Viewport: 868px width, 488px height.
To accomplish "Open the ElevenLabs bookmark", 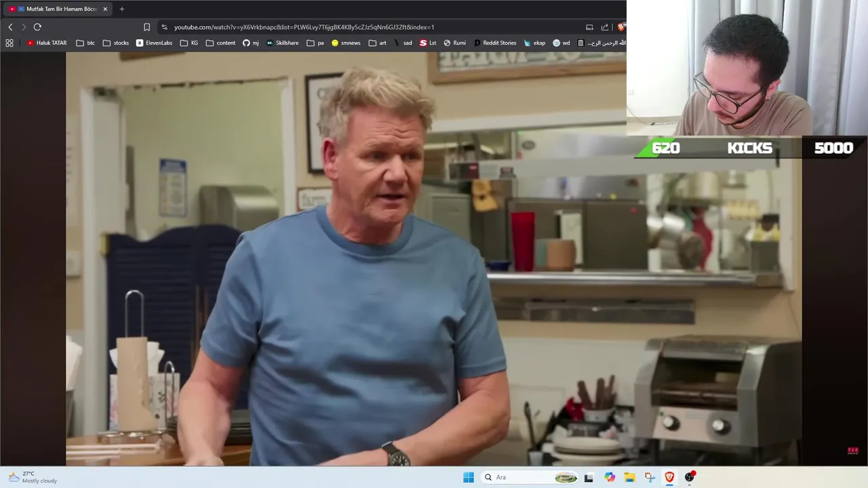I will (x=154, y=43).
